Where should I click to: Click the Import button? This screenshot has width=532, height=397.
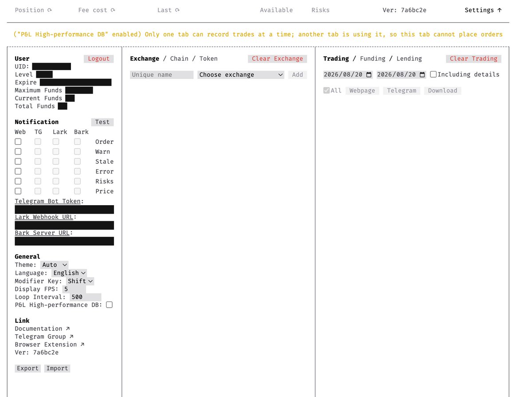click(x=57, y=368)
